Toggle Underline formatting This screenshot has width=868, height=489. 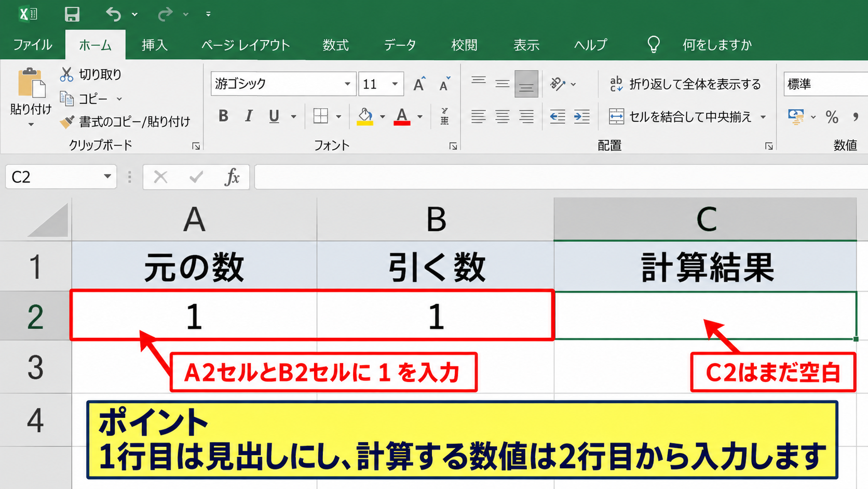(274, 116)
